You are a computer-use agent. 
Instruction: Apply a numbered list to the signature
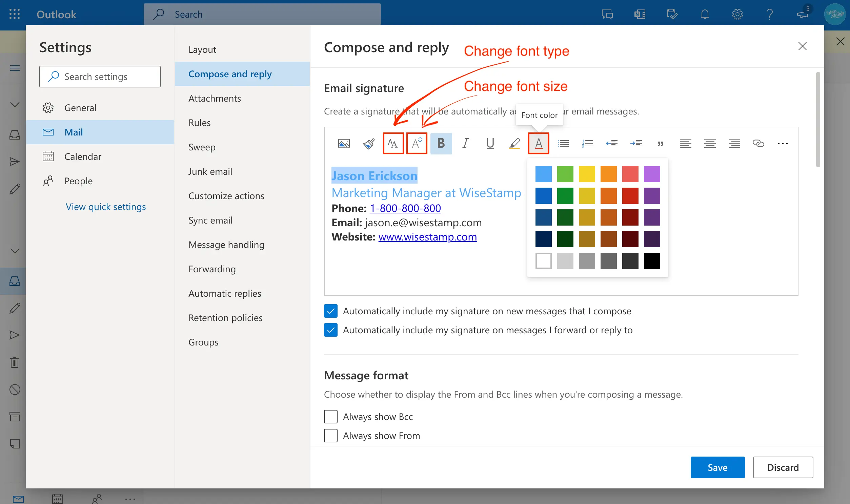(x=587, y=143)
